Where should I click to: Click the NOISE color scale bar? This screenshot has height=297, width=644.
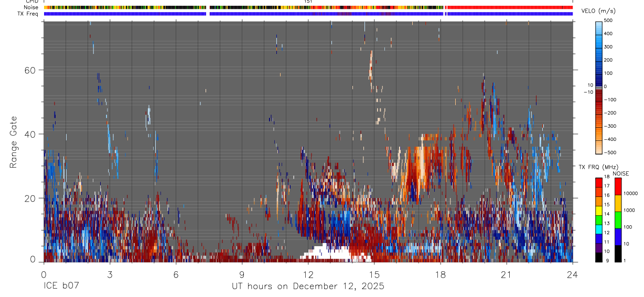pyautogui.click(x=618, y=219)
